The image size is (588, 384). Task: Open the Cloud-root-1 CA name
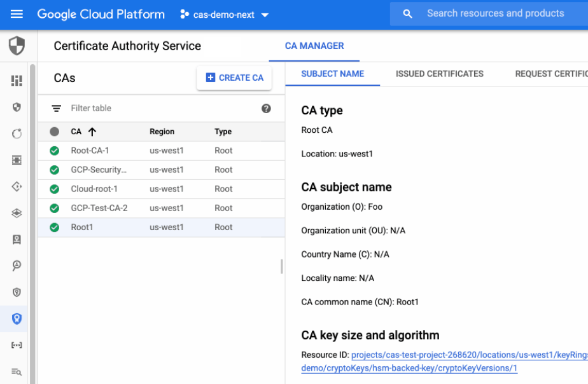(94, 189)
